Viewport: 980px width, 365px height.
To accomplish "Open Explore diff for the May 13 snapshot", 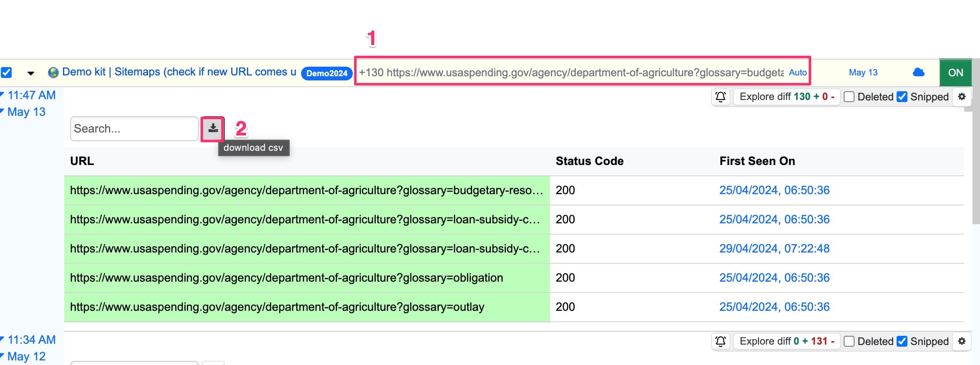I will [x=786, y=97].
